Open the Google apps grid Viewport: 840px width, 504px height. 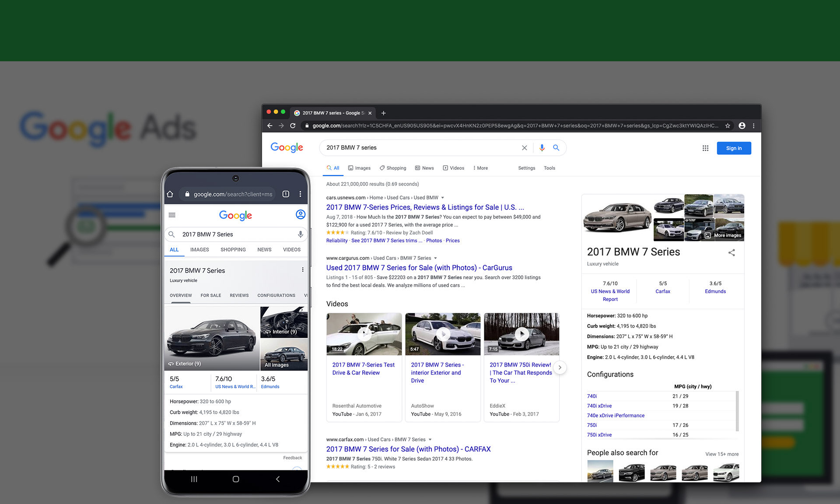705,148
